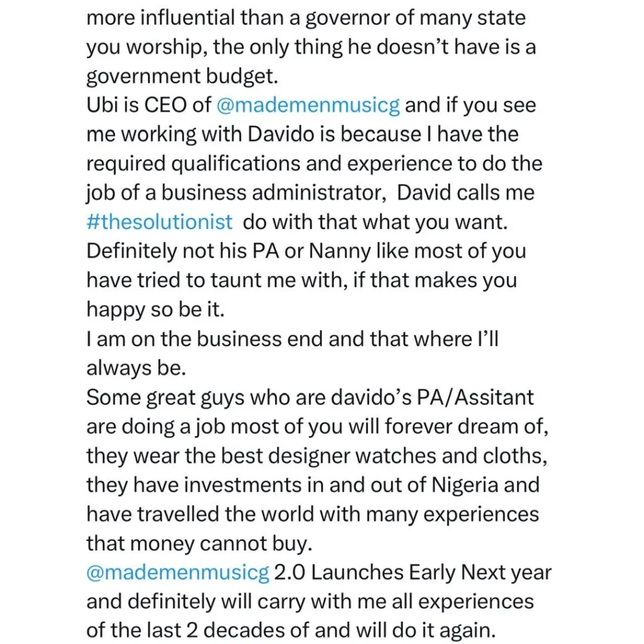This screenshot has width=644, height=644.
Task: Open the @mademenmusicg mention before "2.0 Launches"
Action: [178, 573]
